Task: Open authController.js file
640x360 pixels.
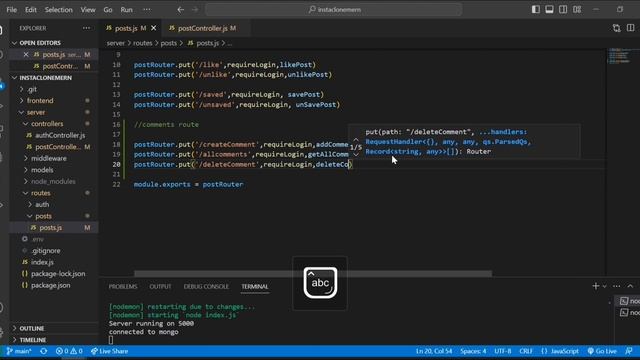Action: (x=60, y=135)
